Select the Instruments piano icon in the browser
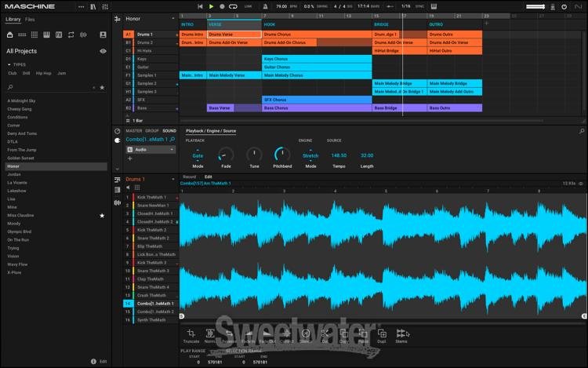 46,35
